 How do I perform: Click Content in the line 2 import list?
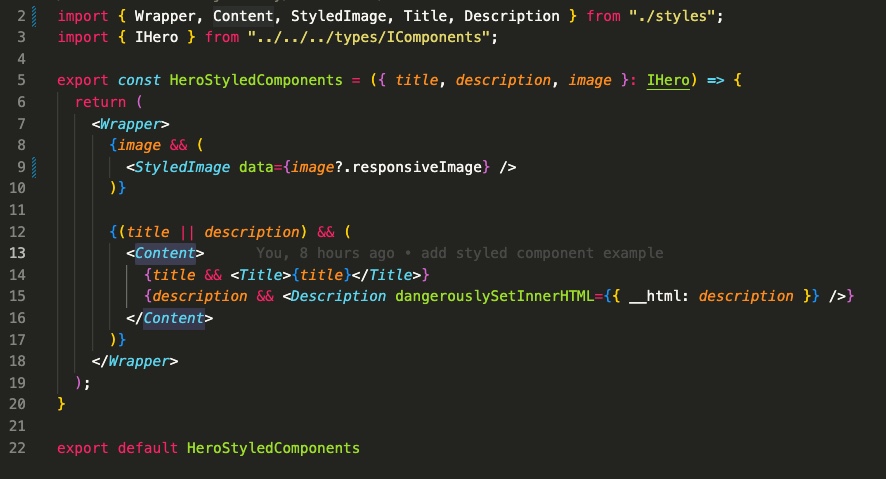click(243, 16)
